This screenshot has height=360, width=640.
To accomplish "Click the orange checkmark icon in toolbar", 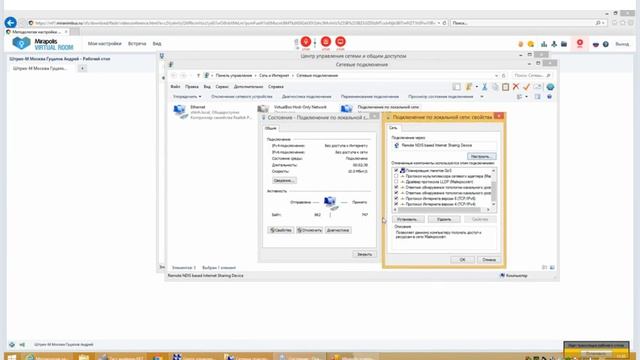I will (527, 87).
